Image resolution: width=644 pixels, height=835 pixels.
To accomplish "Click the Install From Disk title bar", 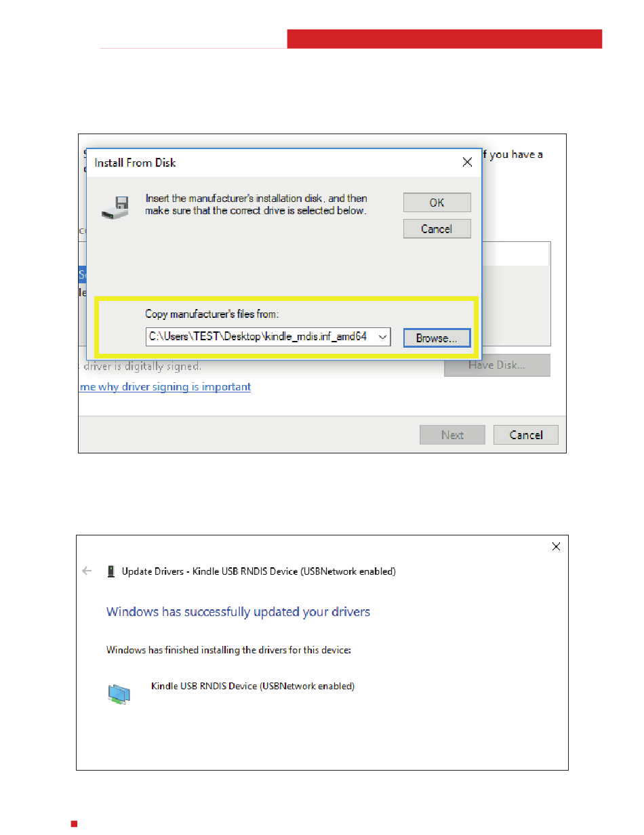I will click(271, 163).
